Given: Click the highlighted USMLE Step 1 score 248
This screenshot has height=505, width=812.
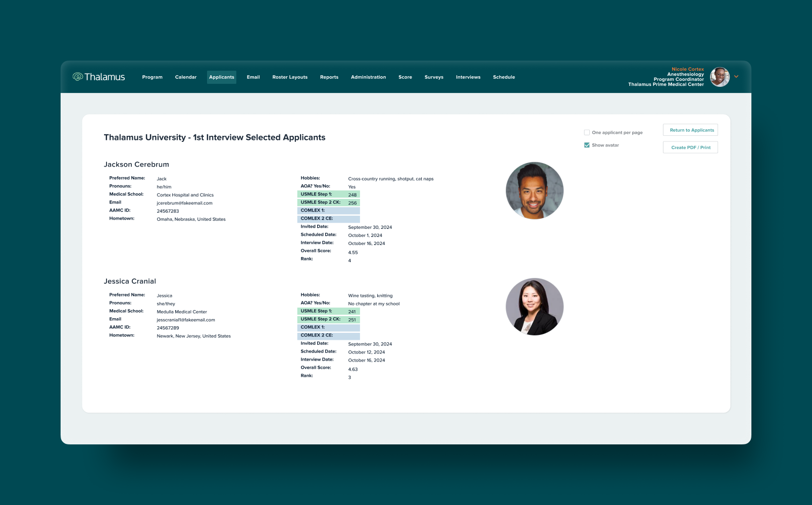Looking at the screenshot, I should coord(352,195).
